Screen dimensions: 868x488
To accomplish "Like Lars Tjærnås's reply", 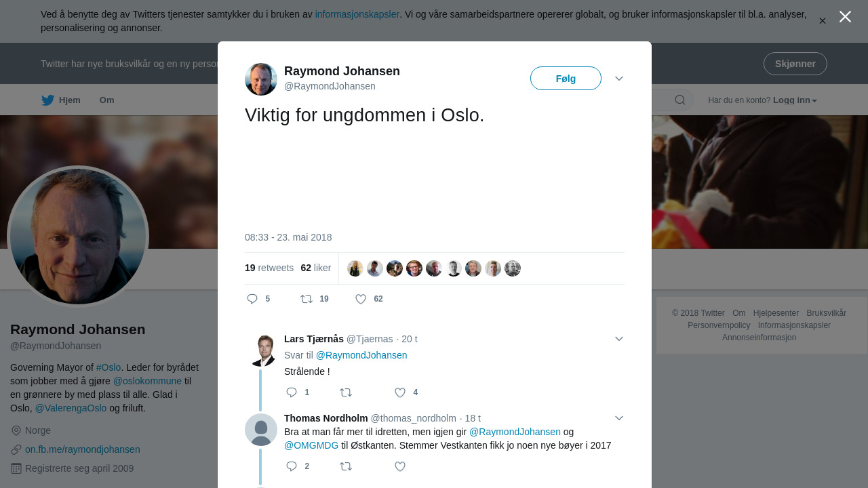I will (400, 392).
